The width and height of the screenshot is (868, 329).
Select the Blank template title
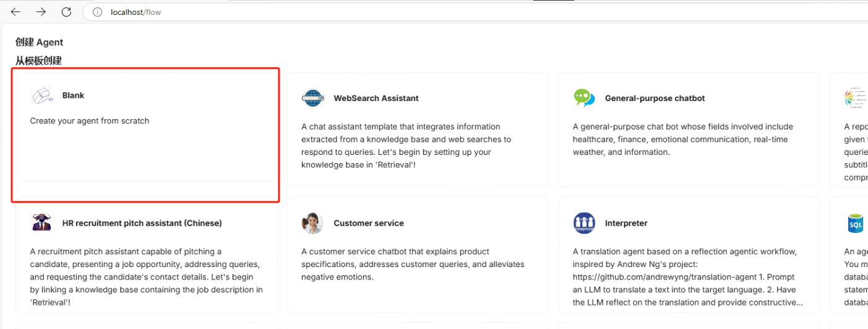73,95
